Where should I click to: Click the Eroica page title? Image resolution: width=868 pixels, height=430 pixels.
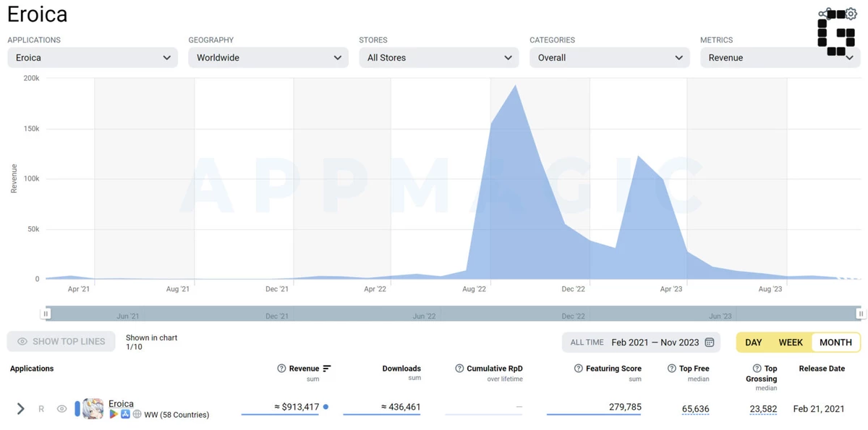tap(37, 14)
